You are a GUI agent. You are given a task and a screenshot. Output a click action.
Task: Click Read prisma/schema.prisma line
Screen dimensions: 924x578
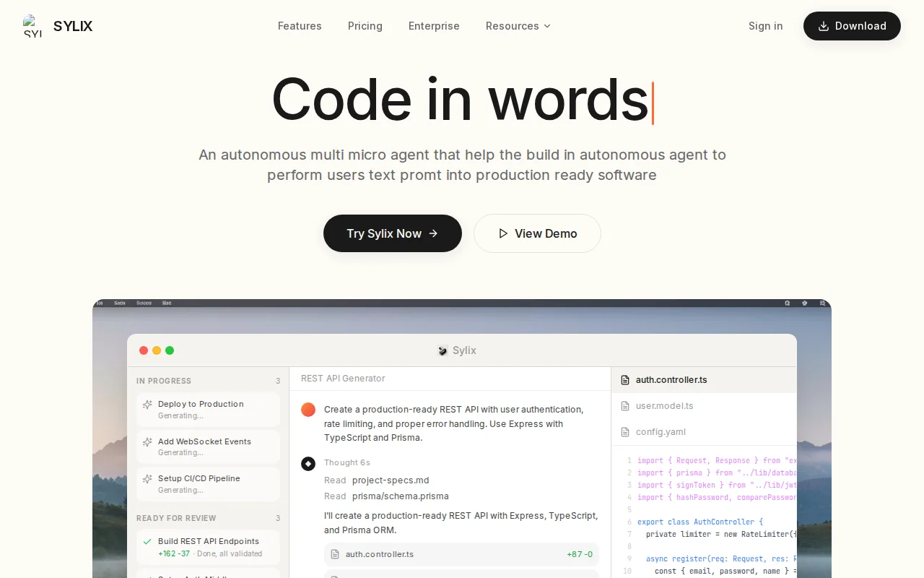tap(386, 496)
